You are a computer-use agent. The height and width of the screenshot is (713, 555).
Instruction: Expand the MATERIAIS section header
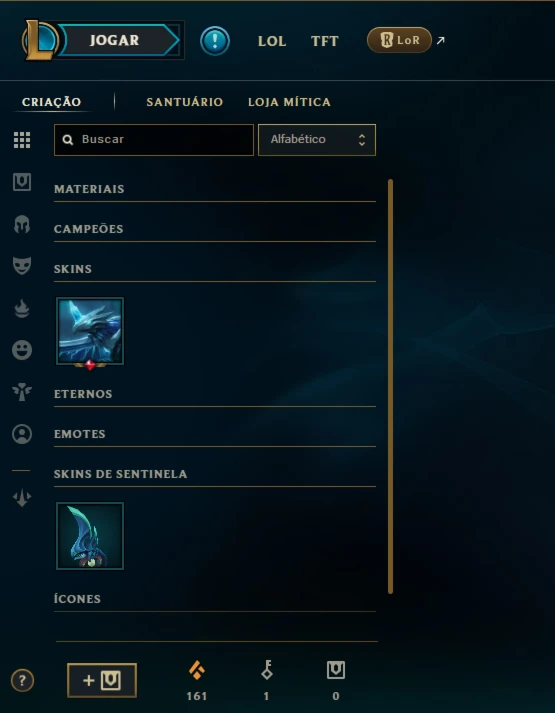[215, 189]
